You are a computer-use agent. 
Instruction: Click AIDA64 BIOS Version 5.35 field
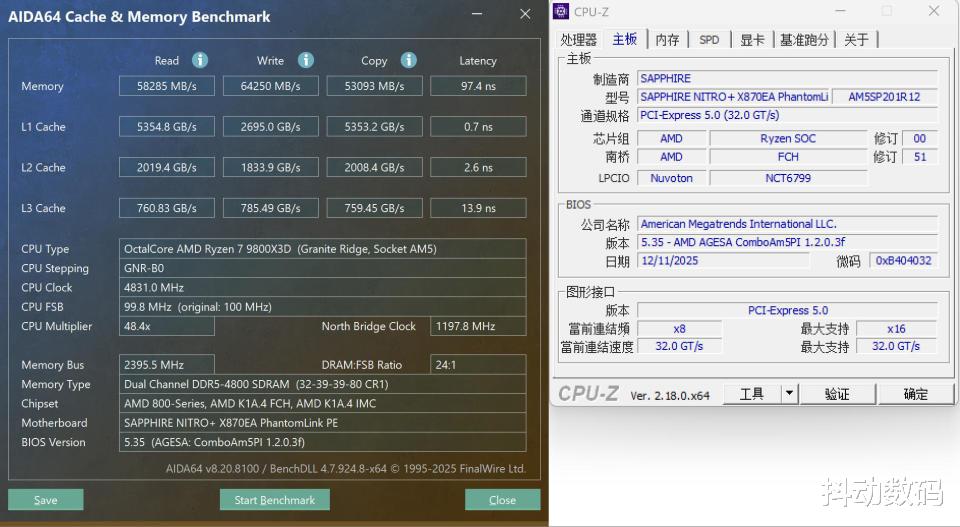[323, 442]
